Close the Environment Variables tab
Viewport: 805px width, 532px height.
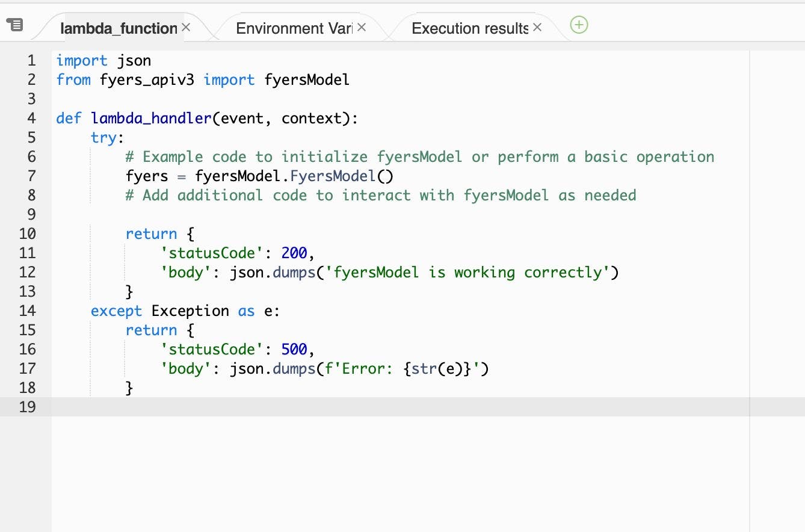click(x=361, y=27)
